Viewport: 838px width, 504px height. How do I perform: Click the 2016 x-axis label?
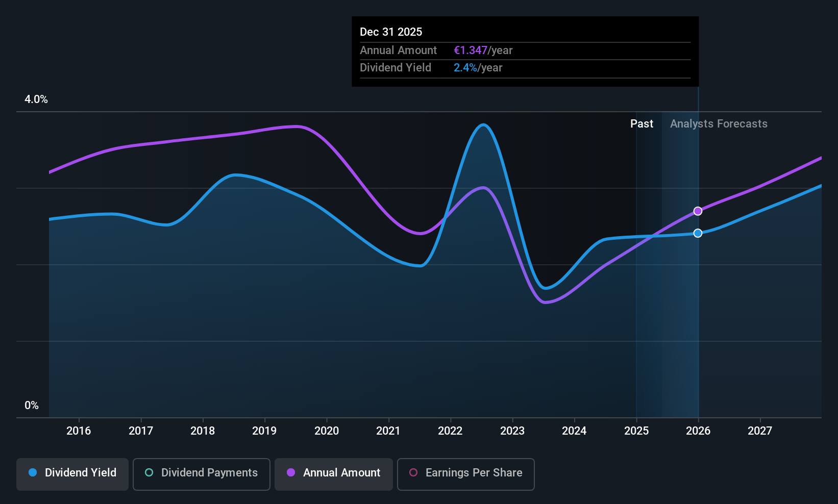click(79, 431)
